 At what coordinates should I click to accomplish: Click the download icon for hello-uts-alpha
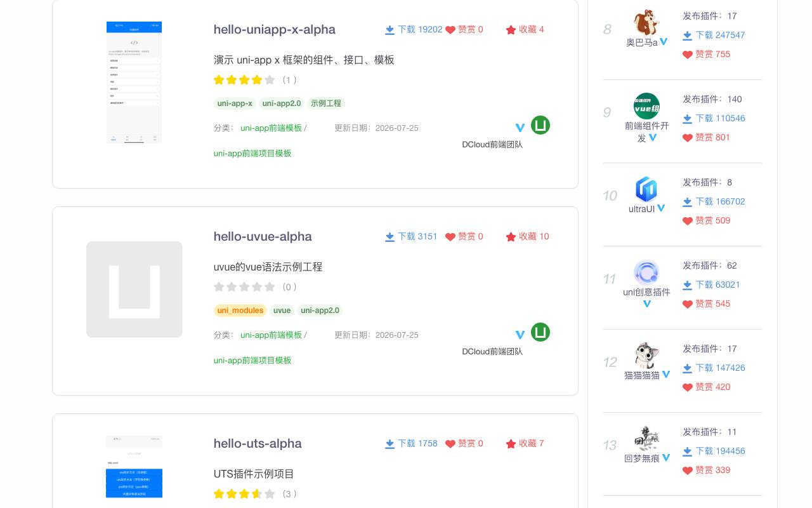390,444
